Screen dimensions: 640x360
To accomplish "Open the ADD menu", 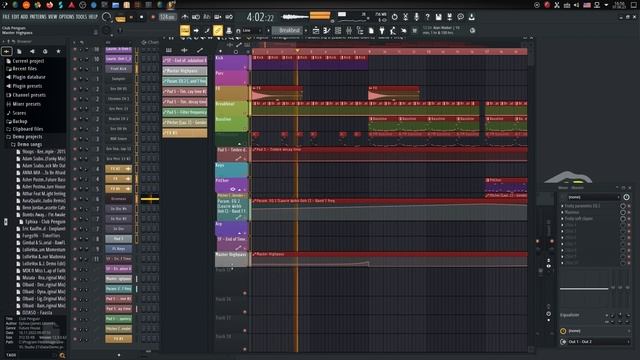I will (x=24, y=17).
